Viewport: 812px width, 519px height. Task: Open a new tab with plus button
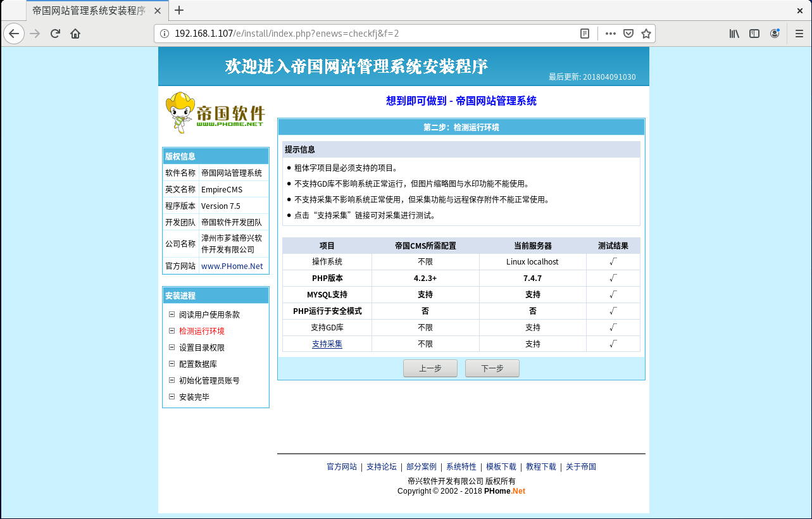click(x=179, y=10)
